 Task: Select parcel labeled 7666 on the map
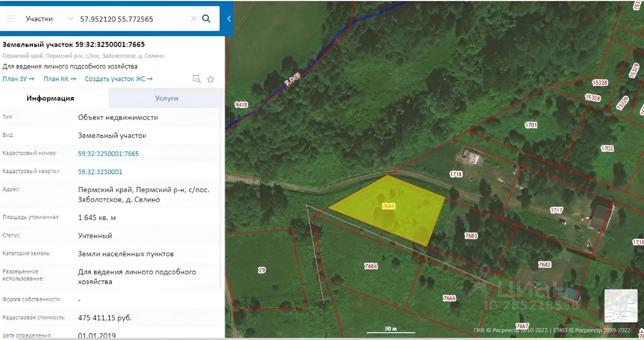point(449,298)
